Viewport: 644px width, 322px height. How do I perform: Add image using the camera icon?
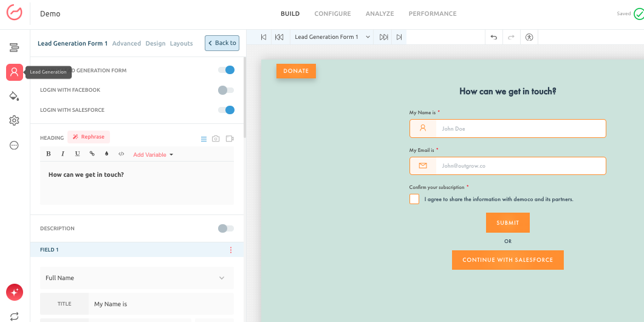coord(216,139)
